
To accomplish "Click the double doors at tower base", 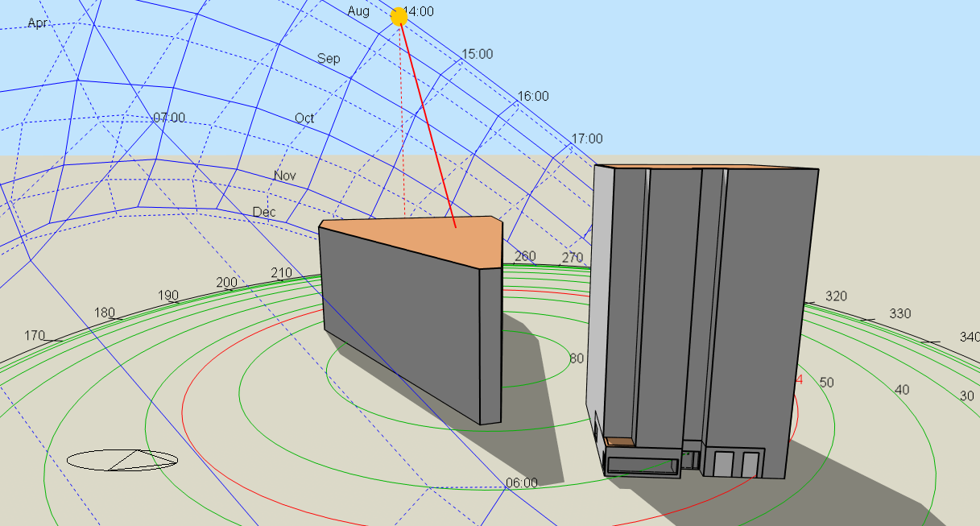I will (736, 464).
